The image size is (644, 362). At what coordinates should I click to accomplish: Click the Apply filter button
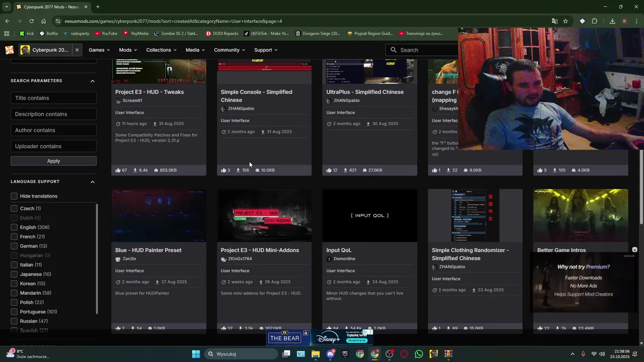[x=53, y=161]
